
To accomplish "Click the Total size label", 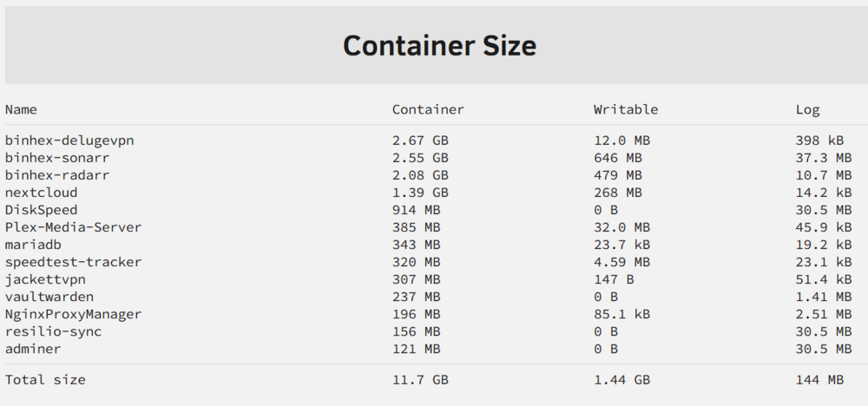I will point(45,380).
